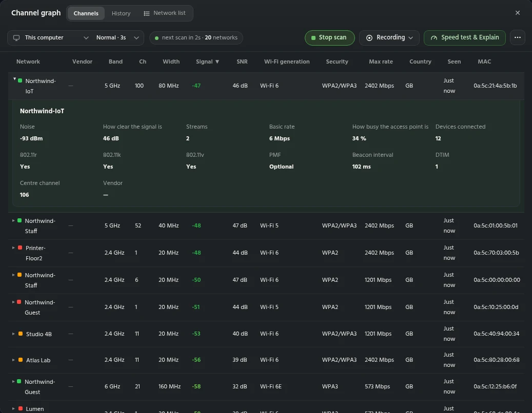Image resolution: width=532 pixels, height=413 pixels.
Task: Click the green status square of Northwind-IoT
Action: pyautogui.click(x=20, y=80)
